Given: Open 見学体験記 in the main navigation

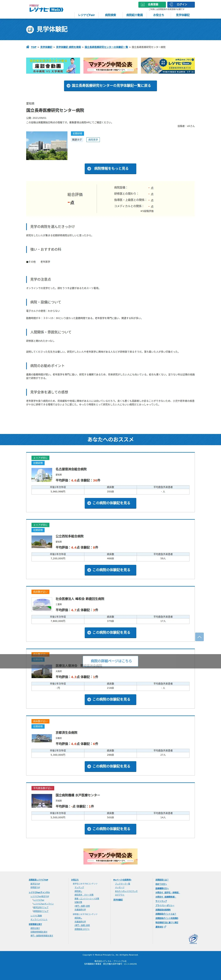Looking at the screenshot, I should [x=183, y=15].
